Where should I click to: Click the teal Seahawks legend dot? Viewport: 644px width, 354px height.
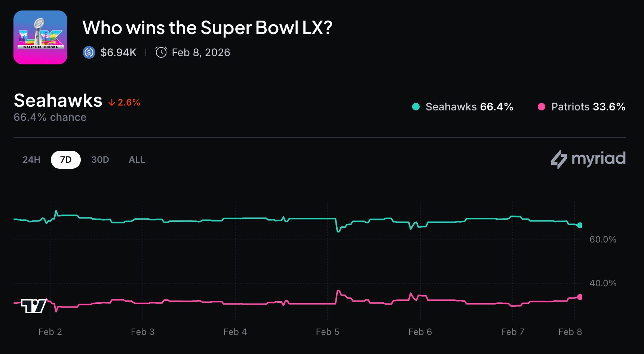pos(415,107)
